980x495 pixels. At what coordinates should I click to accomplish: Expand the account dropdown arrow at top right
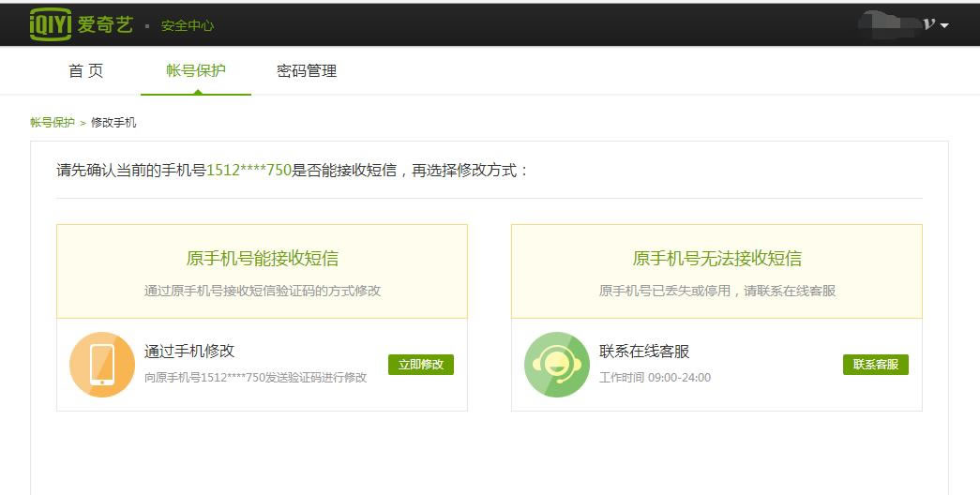click(944, 25)
